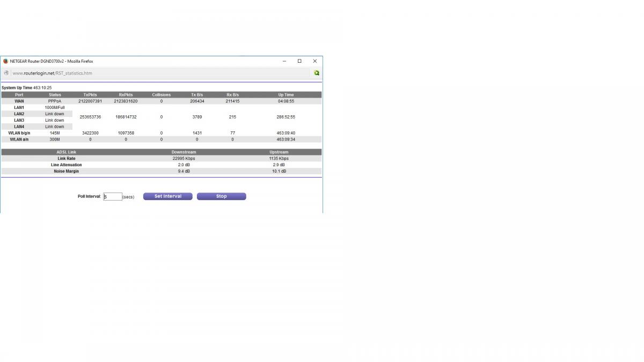Click WLAN b/g/n up time 463:09:40
The image size is (644, 362).
point(286,133)
